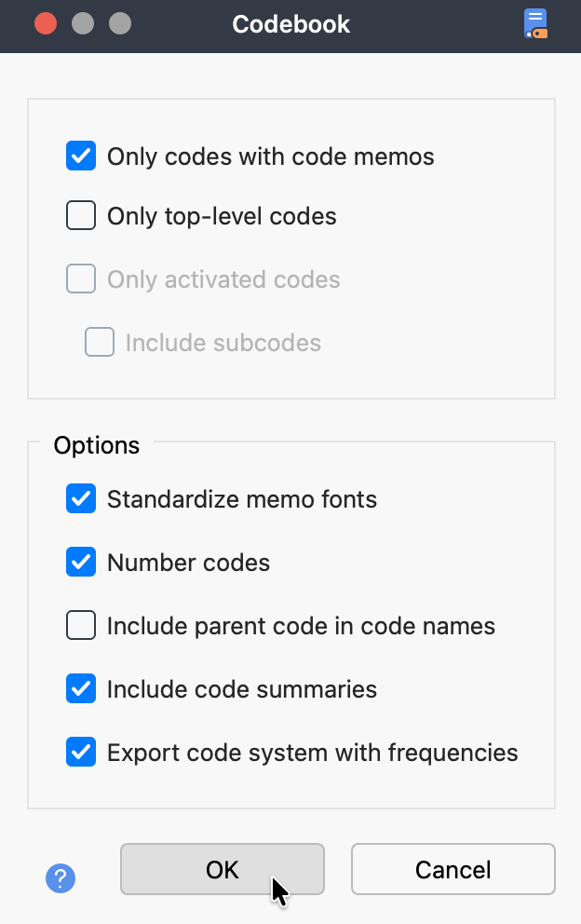The height and width of the screenshot is (924, 581).
Task: Open help via the question mark icon
Action: pyautogui.click(x=61, y=878)
